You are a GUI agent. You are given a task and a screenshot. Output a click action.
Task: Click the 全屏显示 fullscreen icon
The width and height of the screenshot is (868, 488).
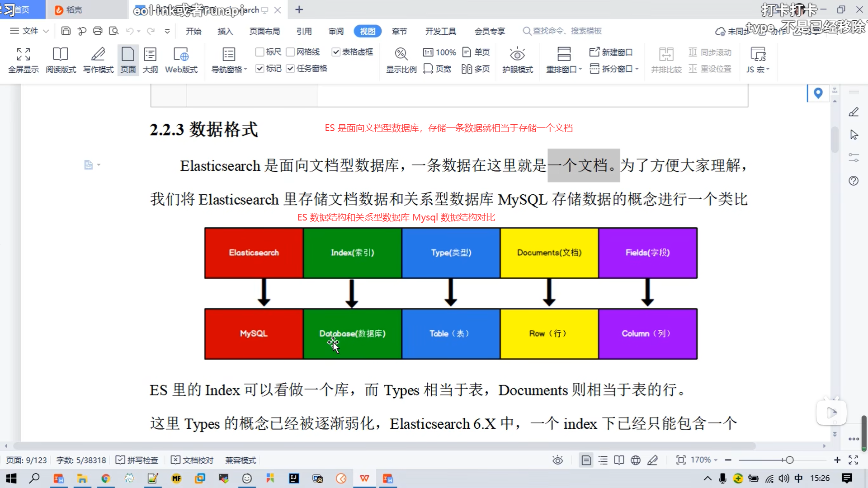[23, 55]
